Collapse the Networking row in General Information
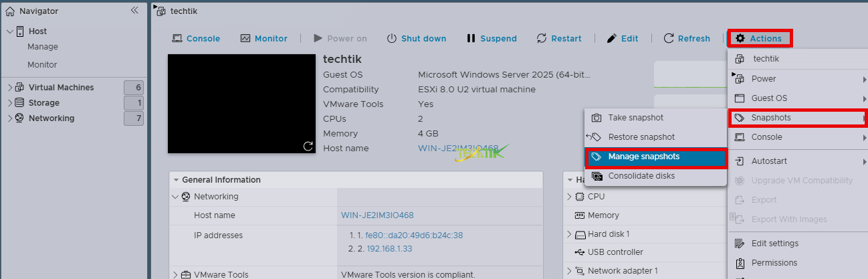Screen dimensions: 868x279 point(176,197)
